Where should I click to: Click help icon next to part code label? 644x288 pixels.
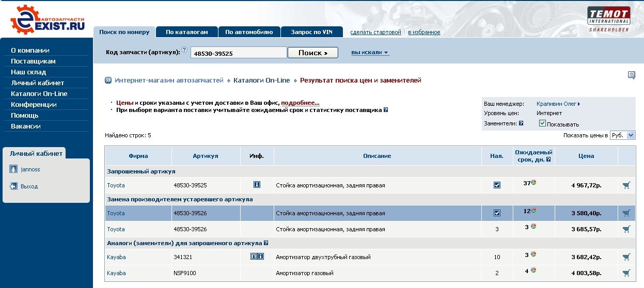pos(184,50)
